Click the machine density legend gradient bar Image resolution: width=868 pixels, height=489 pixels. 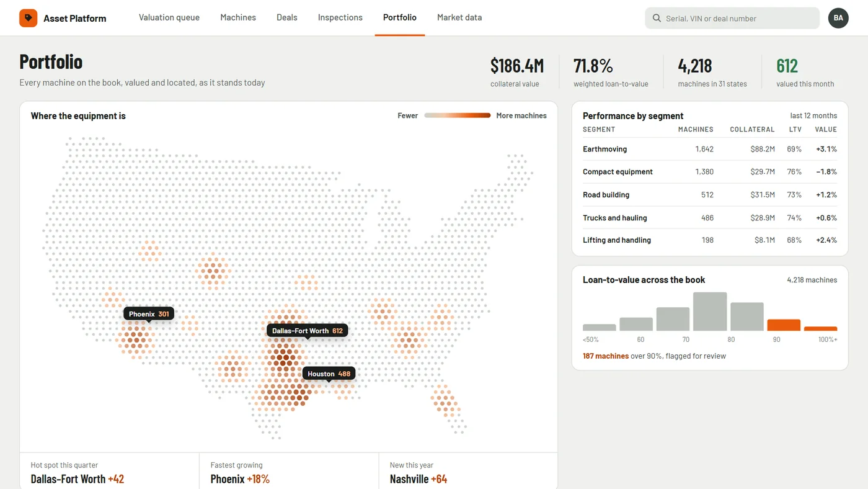458,115
